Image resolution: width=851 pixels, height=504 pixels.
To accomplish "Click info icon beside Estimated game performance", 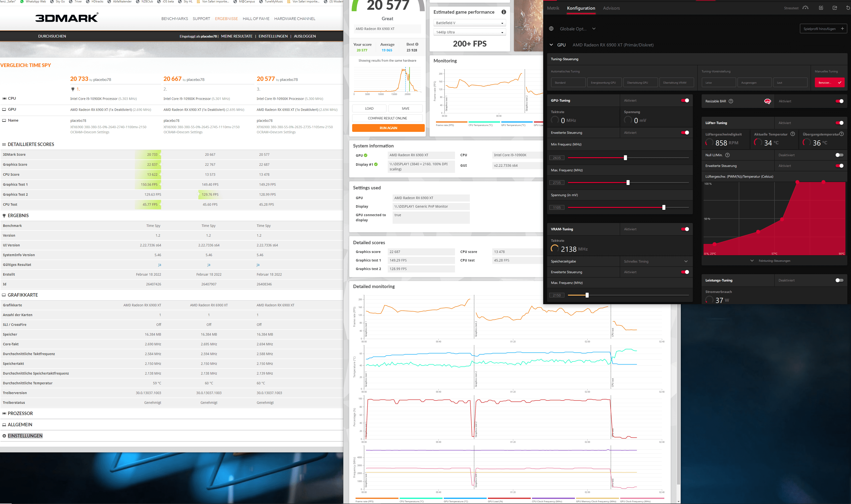I will pyautogui.click(x=503, y=12).
